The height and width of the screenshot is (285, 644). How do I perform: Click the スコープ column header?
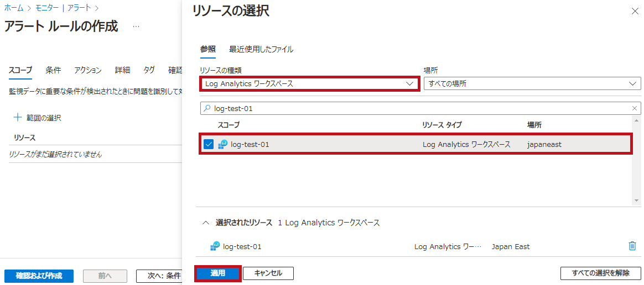[228, 125]
